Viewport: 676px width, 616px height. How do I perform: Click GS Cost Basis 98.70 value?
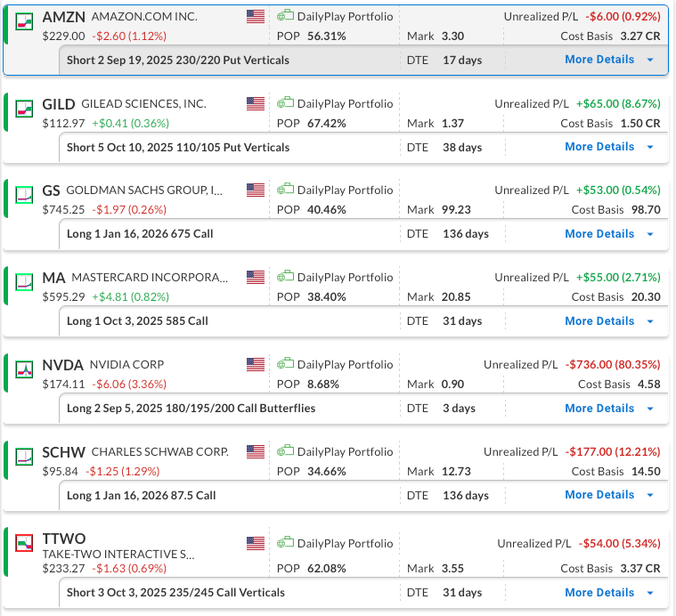(x=646, y=210)
